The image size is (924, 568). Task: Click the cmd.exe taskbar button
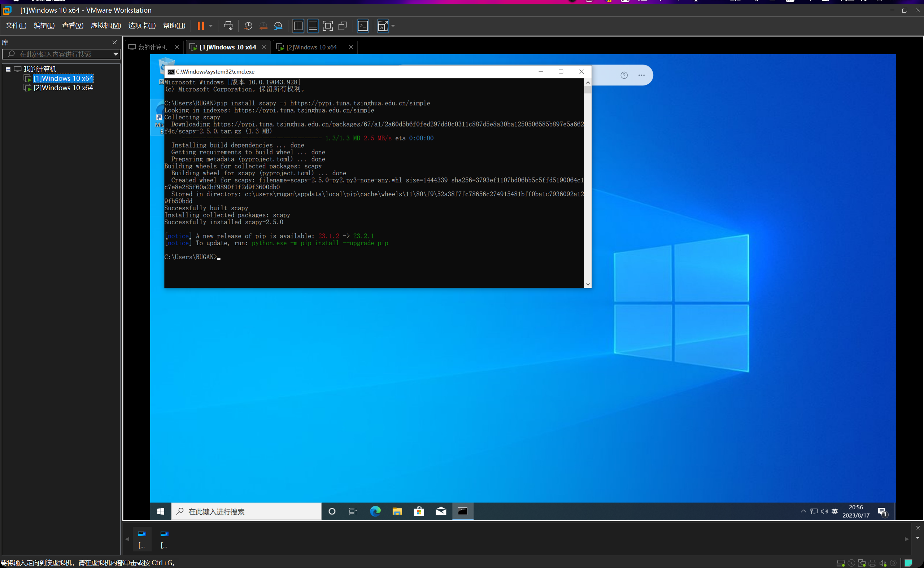click(x=462, y=511)
